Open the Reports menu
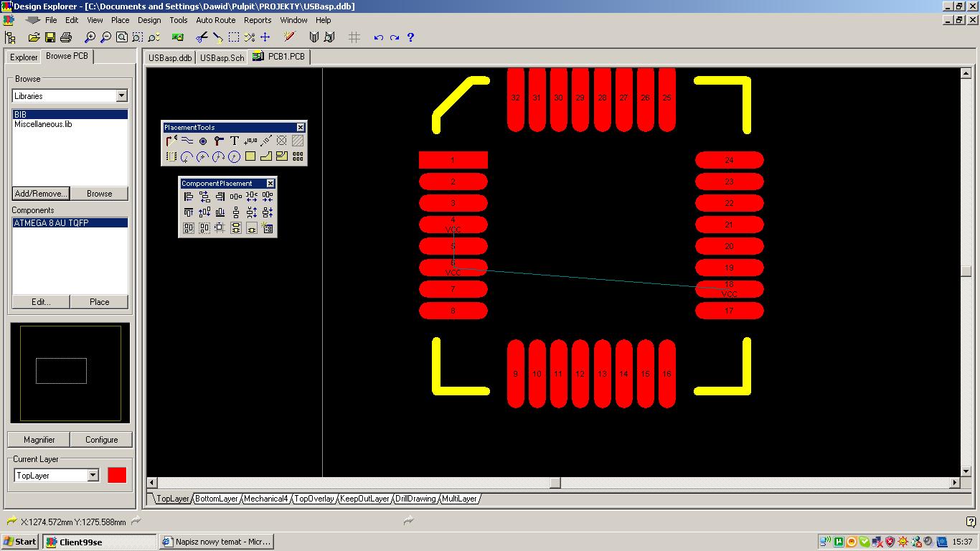Viewport: 980px width, 551px height. (x=258, y=20)
